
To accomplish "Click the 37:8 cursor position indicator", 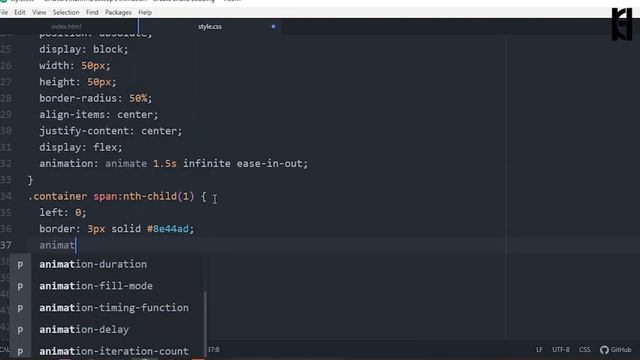I will pos(213,350).
